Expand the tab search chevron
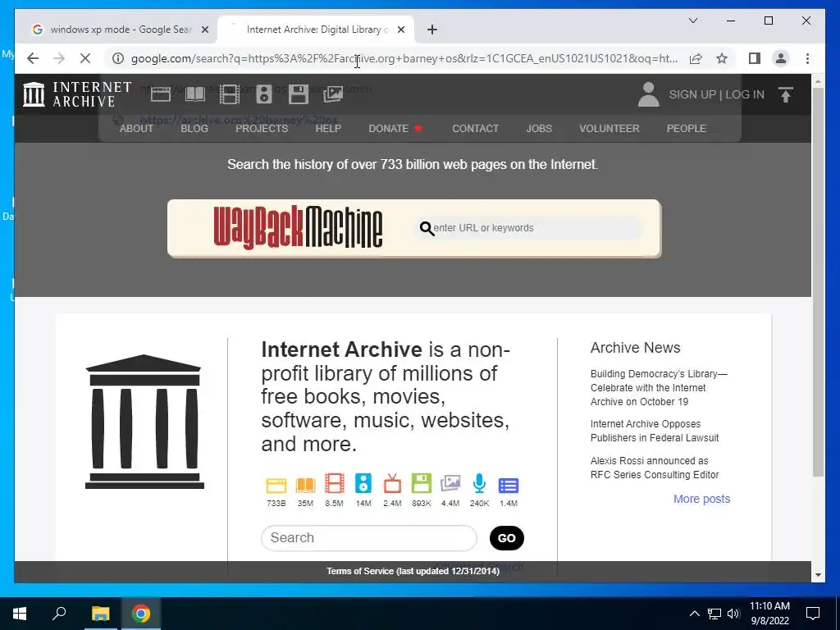Screen dimensions: 840x630 point(692,21)
